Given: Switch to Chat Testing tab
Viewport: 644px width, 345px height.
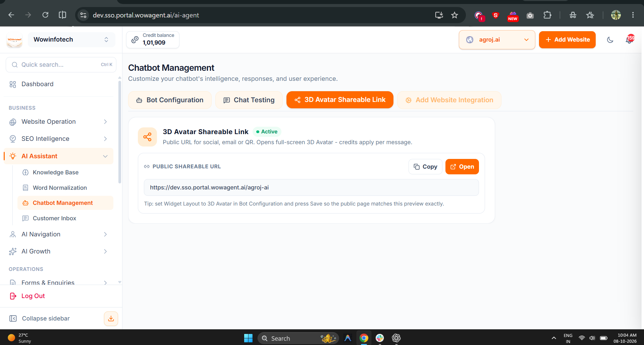Looking at the screenshot, I should pos(249,100).
